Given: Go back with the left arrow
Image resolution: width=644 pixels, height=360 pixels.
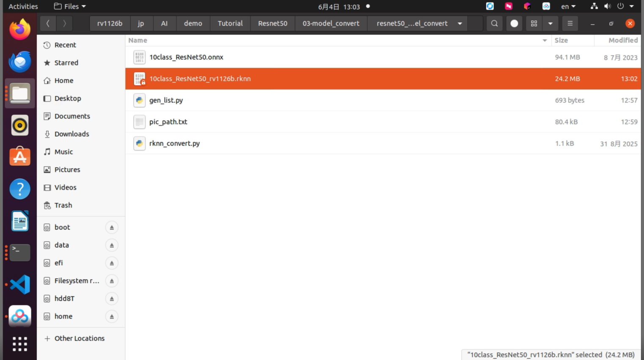Looking at the screenshot, I should click(x=48, y=24).
